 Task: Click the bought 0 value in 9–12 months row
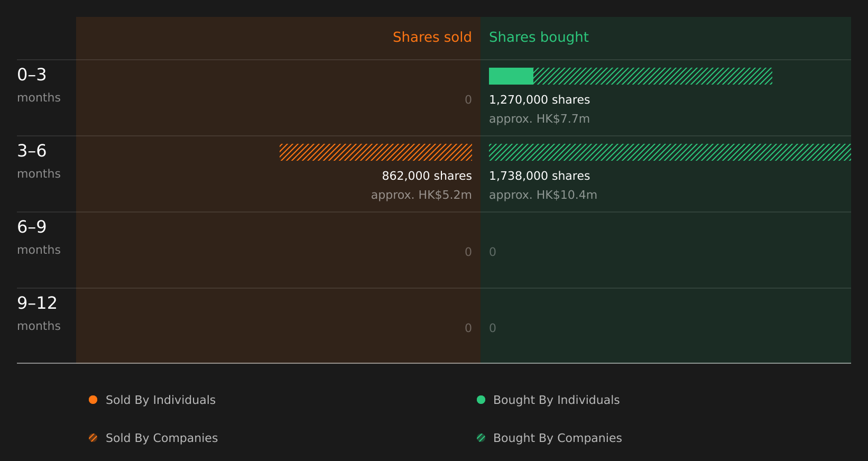[493, 328]
